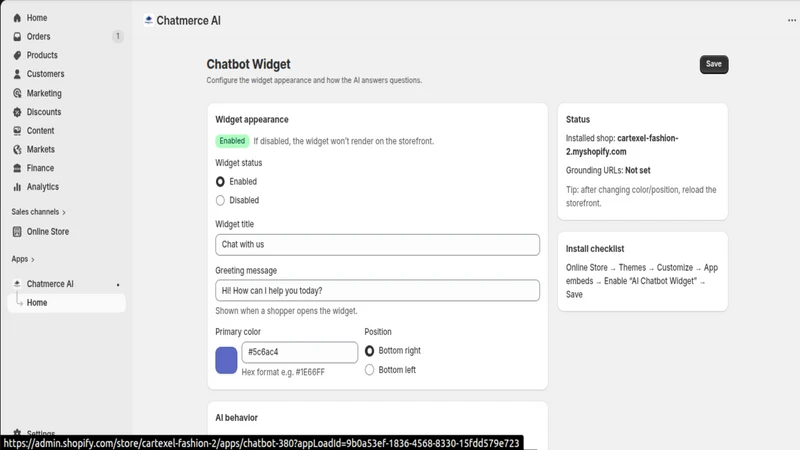800x450 pixels.
Task: Select the Enabled widget status option
Action: pos(220,182)
